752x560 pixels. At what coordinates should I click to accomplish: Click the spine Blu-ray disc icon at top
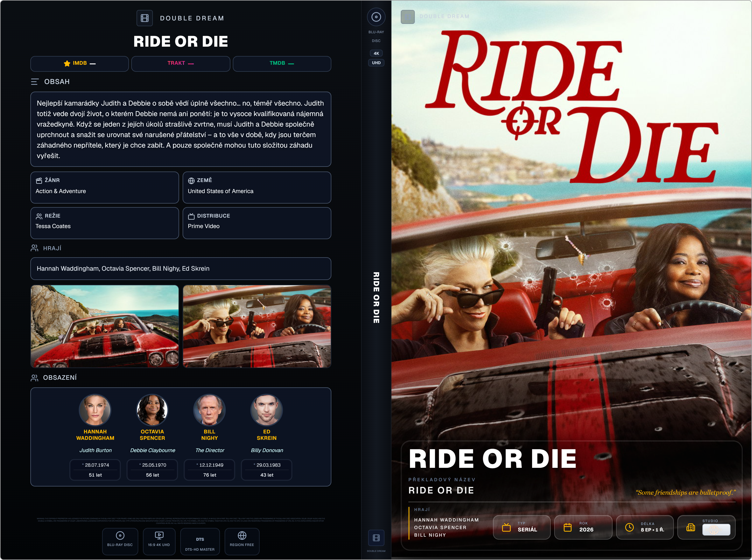376,17
